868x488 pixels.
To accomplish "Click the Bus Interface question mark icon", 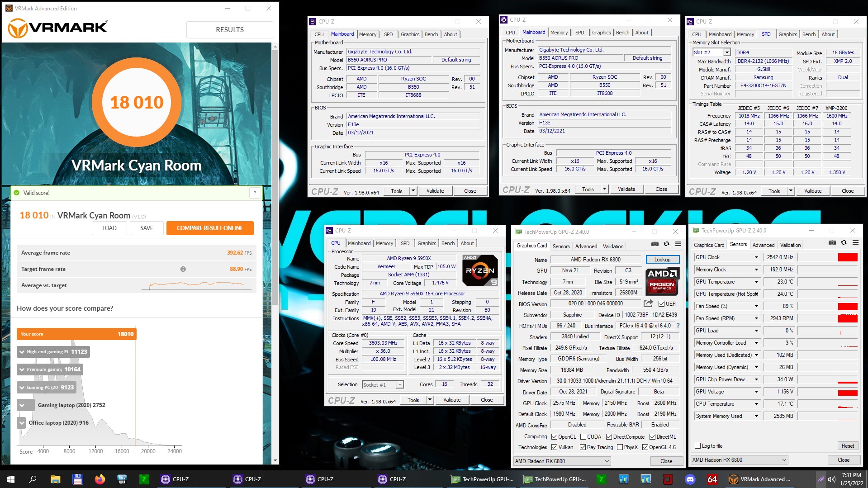I will coord(678,326).
